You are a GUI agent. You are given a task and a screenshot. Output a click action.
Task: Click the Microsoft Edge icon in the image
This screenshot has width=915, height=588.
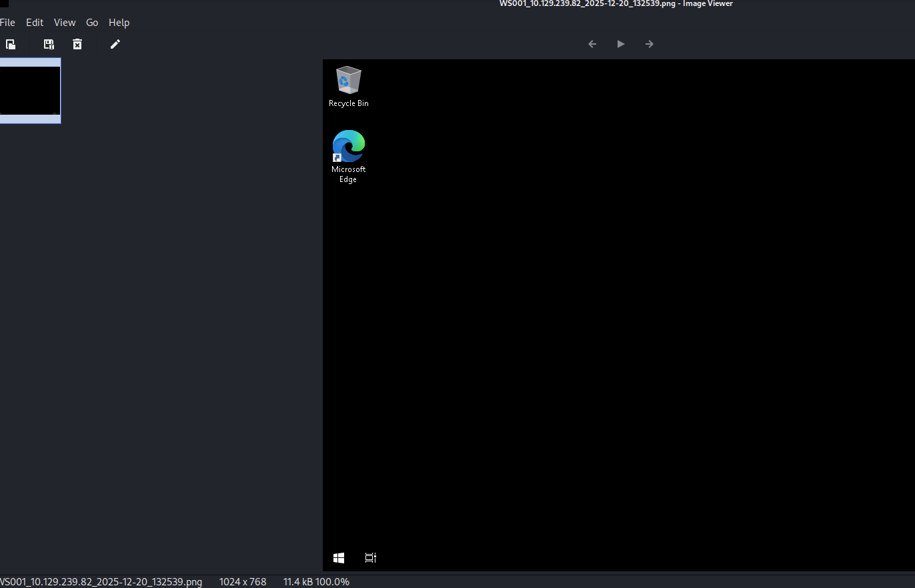(x=348, y=147)
